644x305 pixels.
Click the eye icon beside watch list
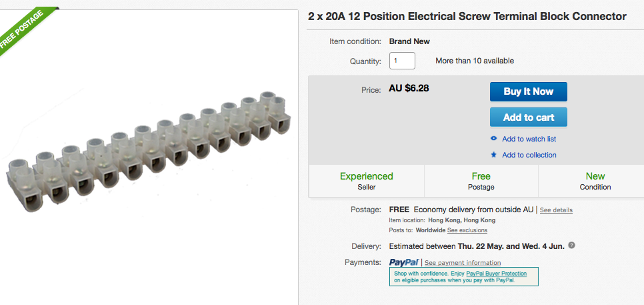click(493, 139)
